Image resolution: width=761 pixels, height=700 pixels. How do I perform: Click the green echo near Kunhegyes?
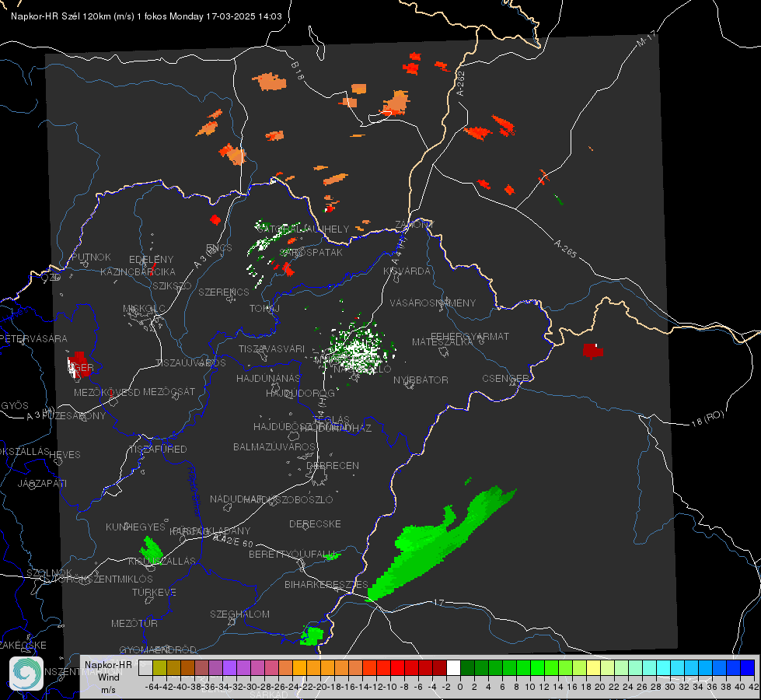point(152,551)
